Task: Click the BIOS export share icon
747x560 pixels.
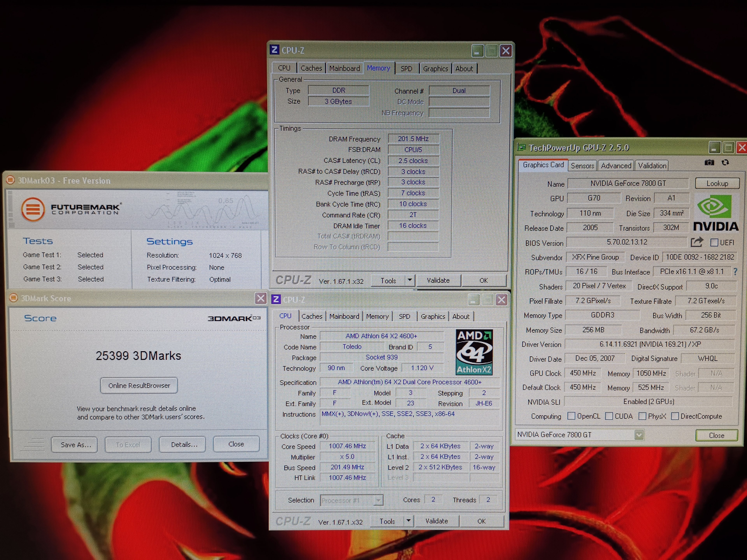Action: [697, 242]
